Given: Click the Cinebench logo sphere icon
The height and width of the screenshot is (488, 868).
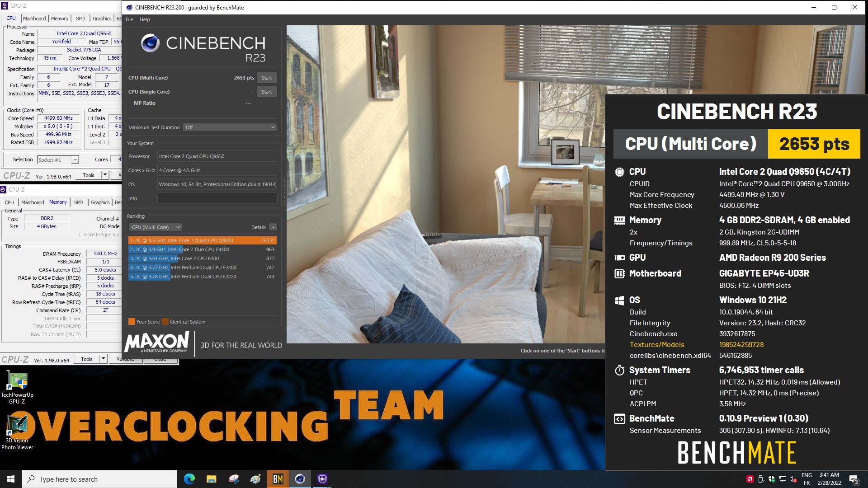Looking at the screenshot, I should click(x=150, y=43).
